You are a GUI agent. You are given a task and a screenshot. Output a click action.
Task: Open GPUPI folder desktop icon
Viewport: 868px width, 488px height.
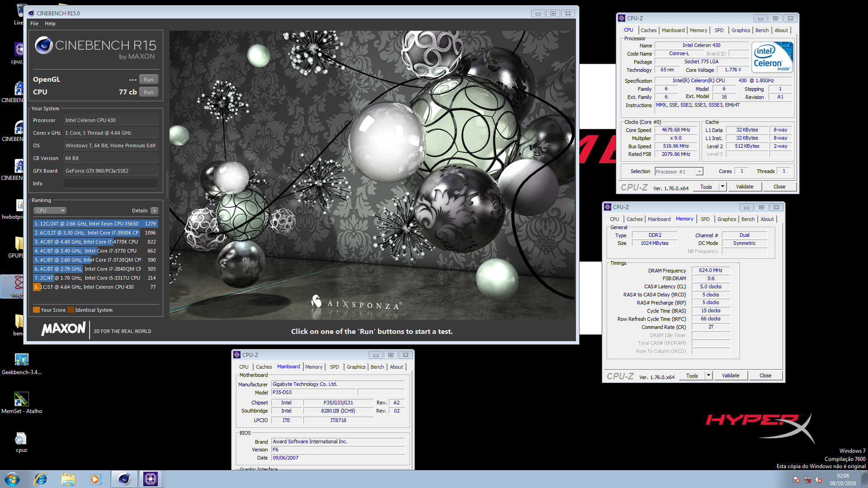[16, 248]
